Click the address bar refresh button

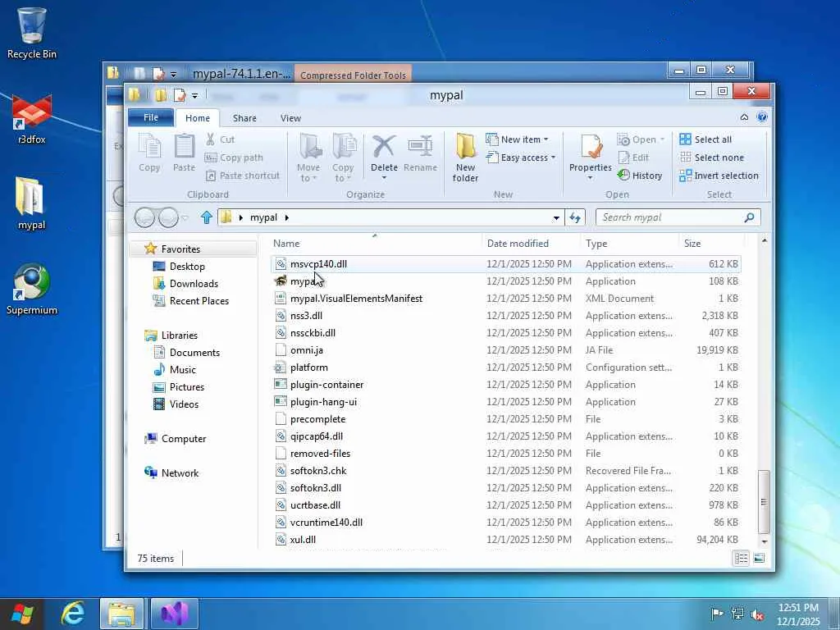coord(575,217)
